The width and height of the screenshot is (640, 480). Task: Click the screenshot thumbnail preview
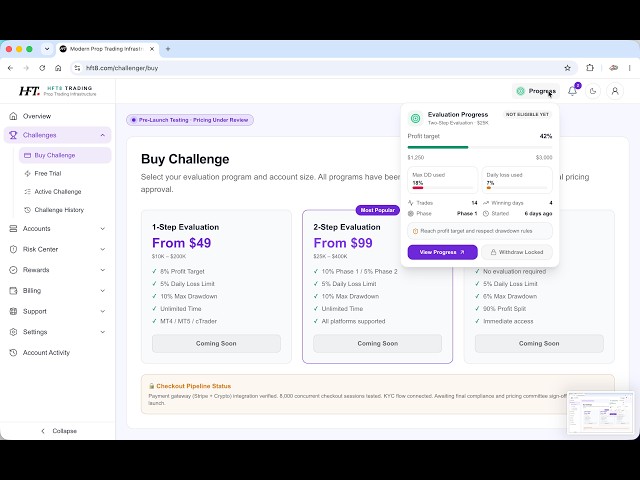pyautogui.click(x=600, y=413)
